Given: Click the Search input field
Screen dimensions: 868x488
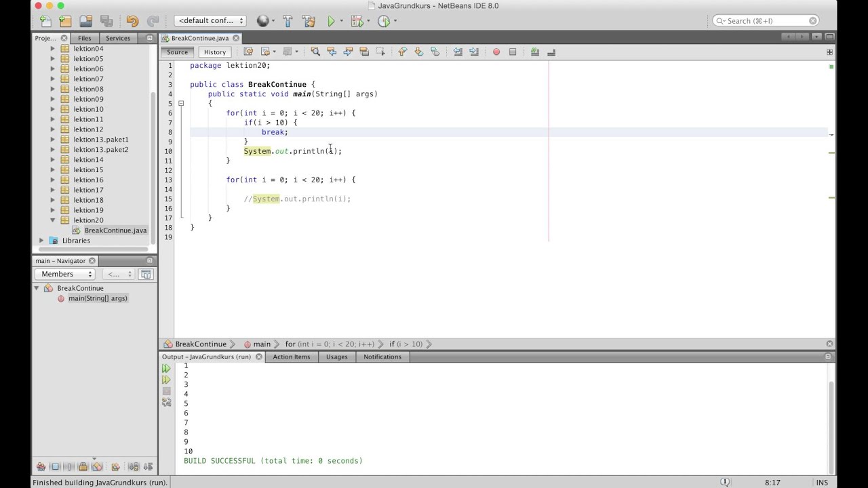Looking at the screenshot, I should click(x=766, y=21).
